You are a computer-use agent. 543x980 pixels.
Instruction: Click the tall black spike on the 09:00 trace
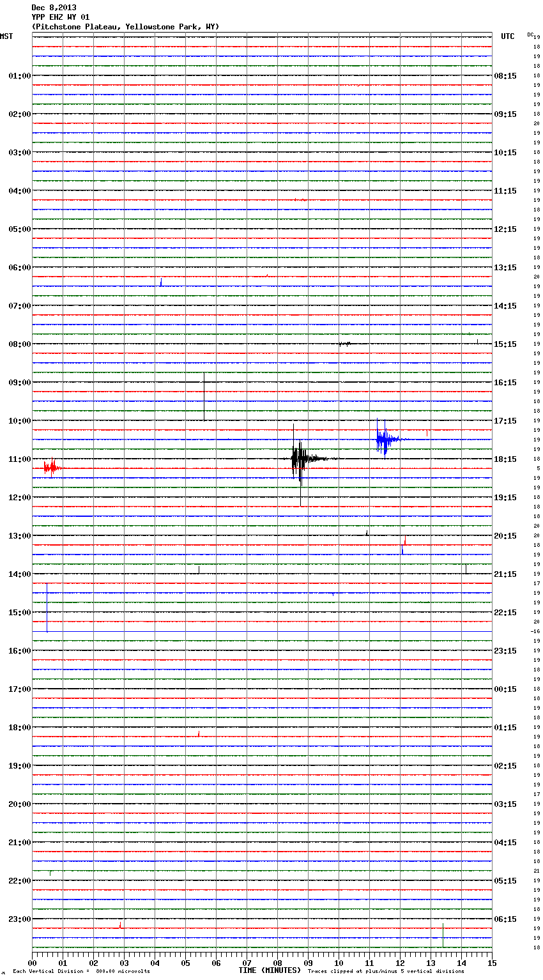click(204, 396)
